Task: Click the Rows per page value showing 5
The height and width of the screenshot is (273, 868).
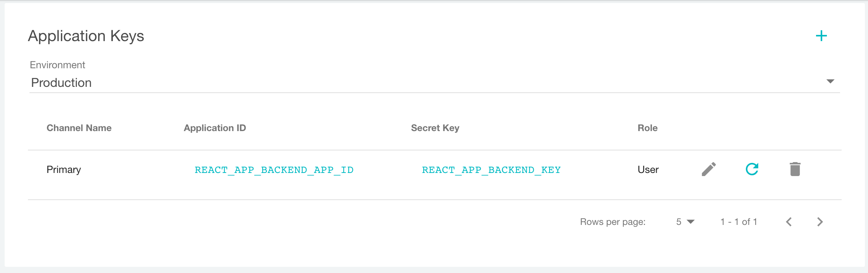Action: [678, 221]
